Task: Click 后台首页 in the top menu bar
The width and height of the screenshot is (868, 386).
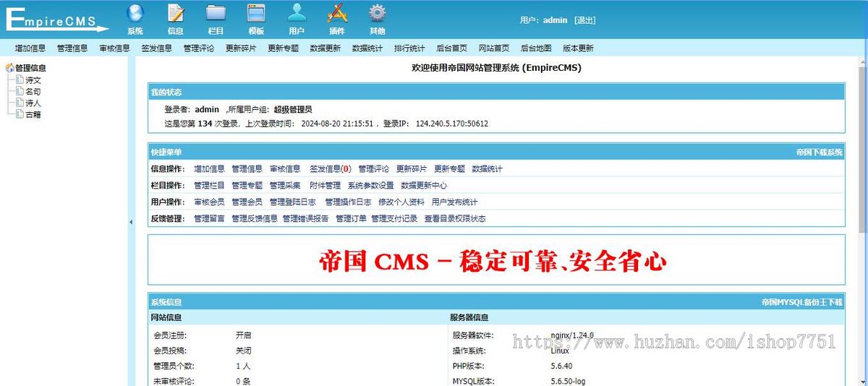Action: coord(452,48)
